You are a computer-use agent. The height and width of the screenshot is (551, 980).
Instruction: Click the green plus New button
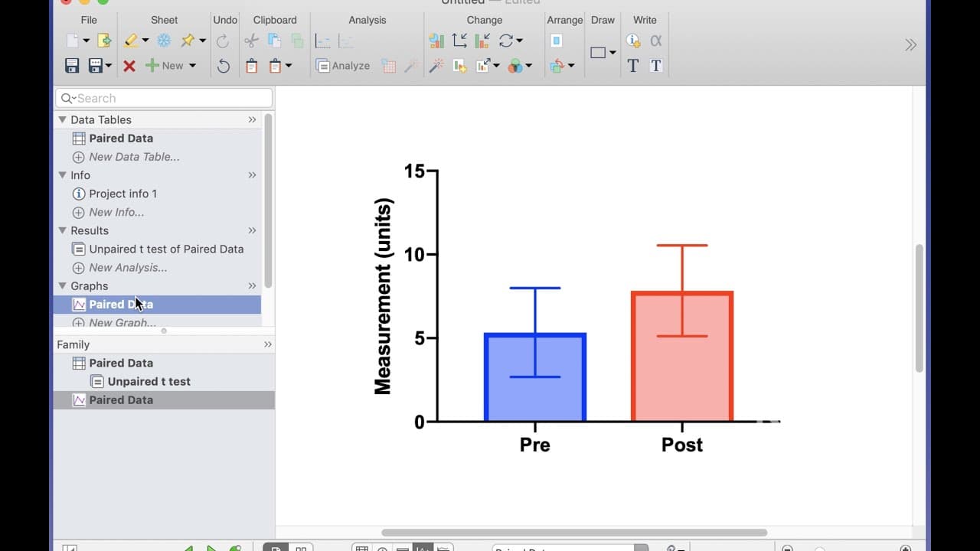tap(165, 66)
